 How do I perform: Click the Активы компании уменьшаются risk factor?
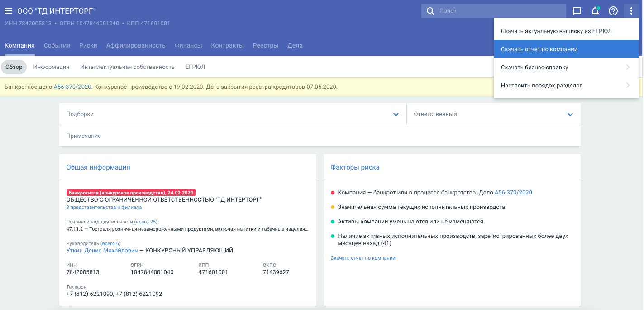coord(410,222)
